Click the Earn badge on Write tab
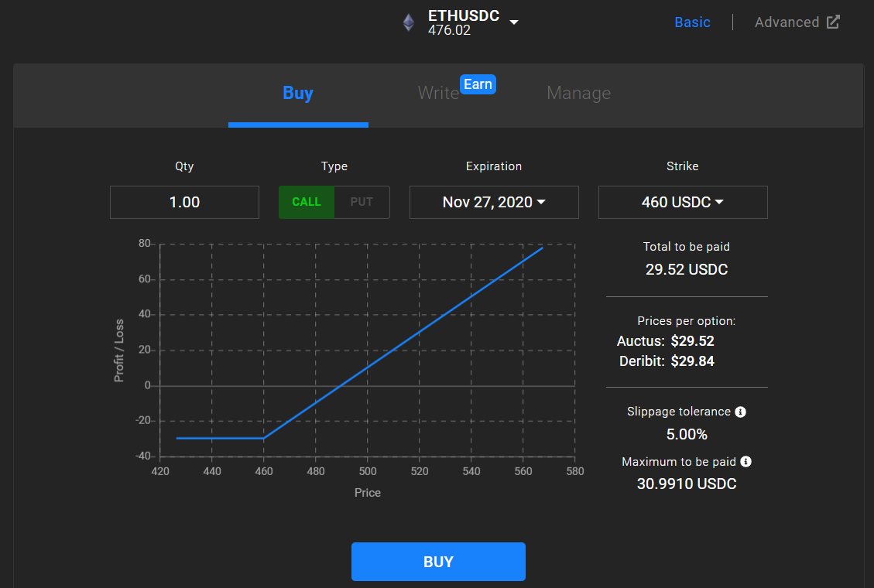The height and width of the screenshot is (588, 874). (478, 84)
